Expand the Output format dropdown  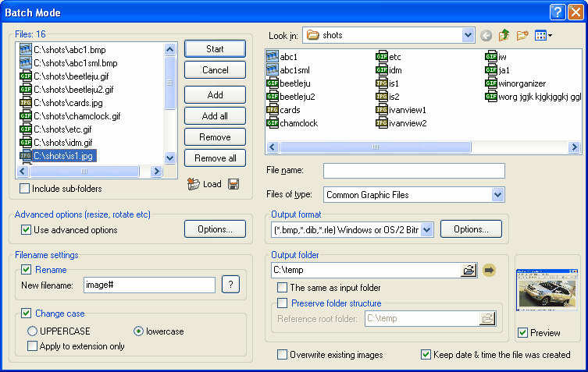(x=426, y=229)
